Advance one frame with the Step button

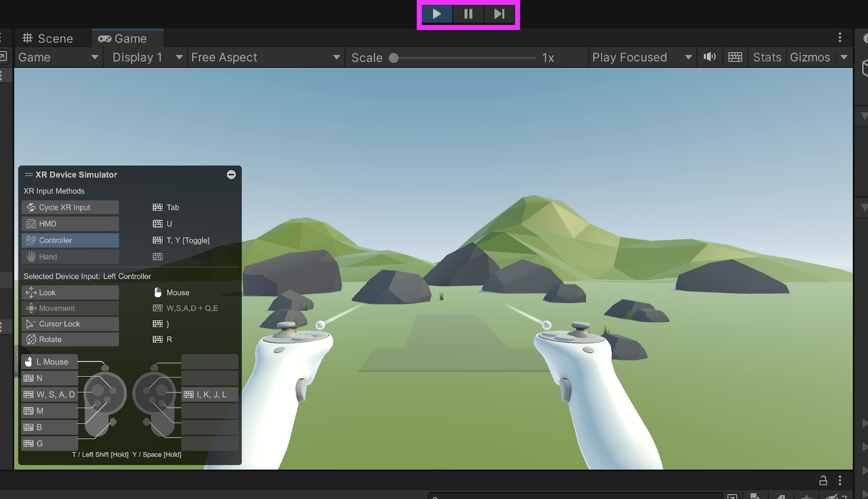499,14
